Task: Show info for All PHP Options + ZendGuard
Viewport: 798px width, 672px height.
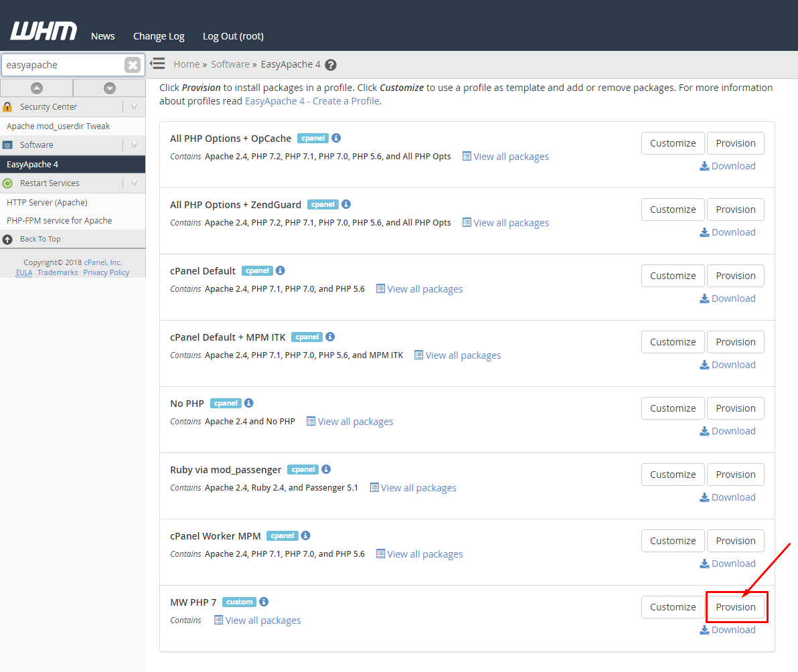Action: point(346,204)
